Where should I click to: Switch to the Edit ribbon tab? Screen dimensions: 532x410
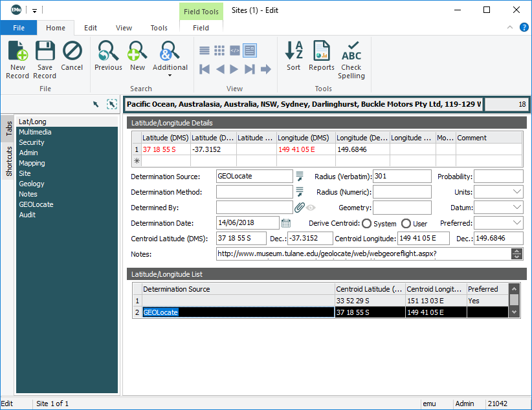tap(91, 28)
